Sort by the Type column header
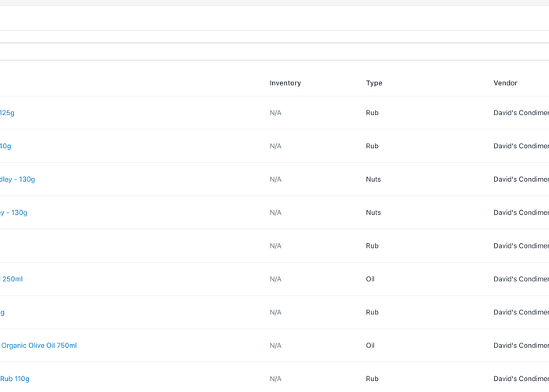 (x=374, y=83)
